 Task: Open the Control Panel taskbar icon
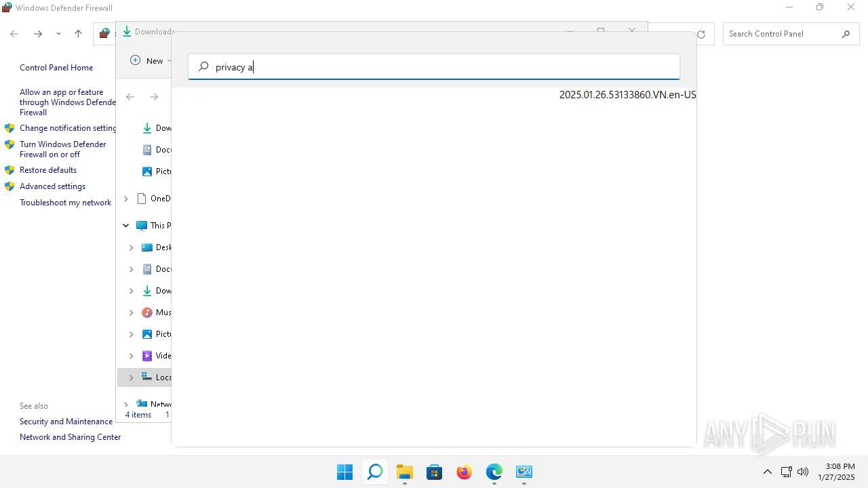pyautogui.click(x=524, y=472)
